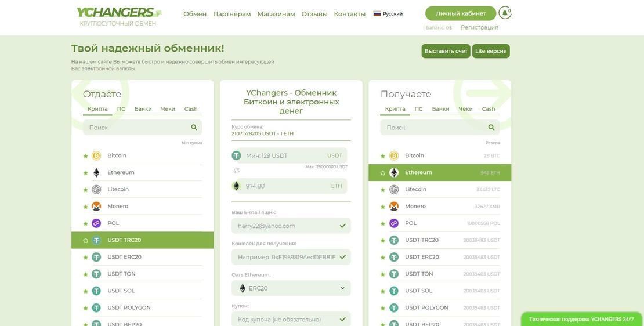Click the notification bell icon
644x326 pixels.
[x=504, y=13]
